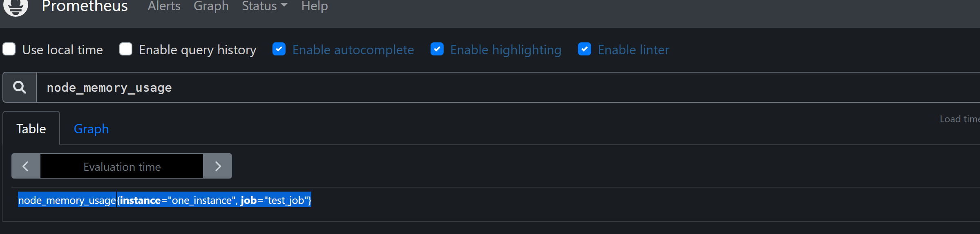This screenshot has height=234, width=980.
Task: Click the node_memory_usage result series row
Action: [165, 200]
